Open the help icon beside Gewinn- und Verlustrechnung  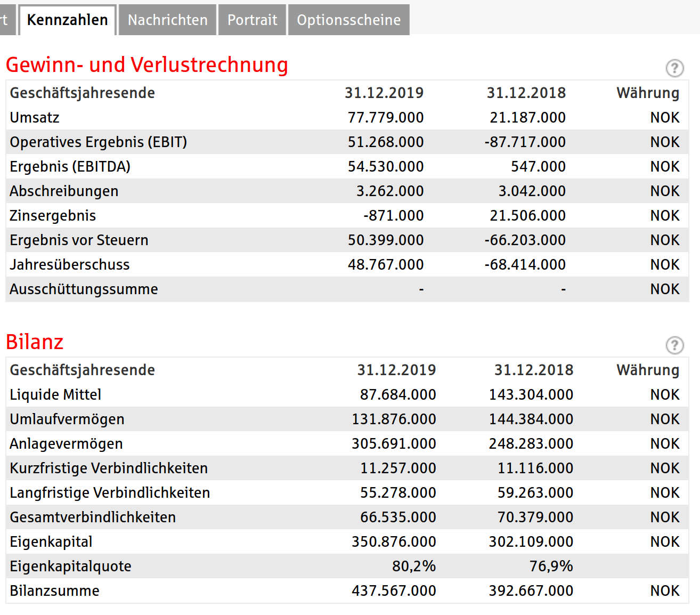675,68
